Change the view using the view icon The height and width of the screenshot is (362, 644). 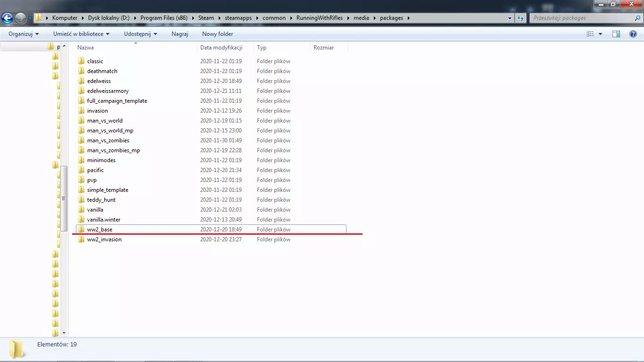click(x=590, y=34)
